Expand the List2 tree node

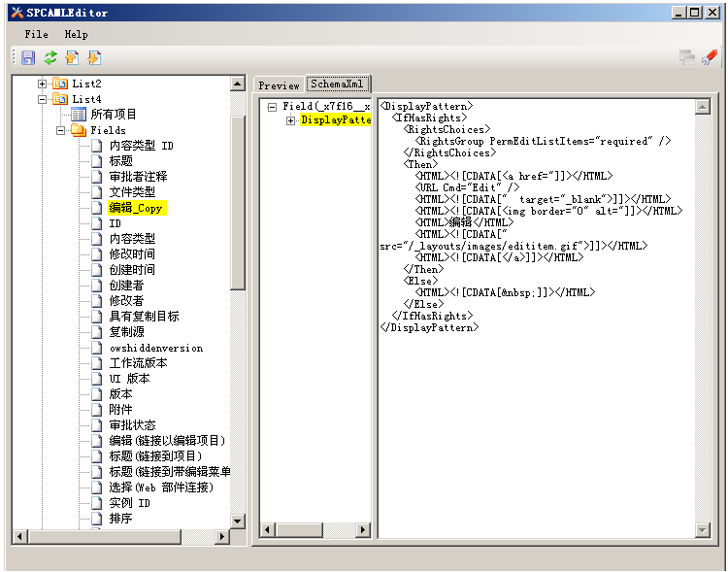pos(43,84)
